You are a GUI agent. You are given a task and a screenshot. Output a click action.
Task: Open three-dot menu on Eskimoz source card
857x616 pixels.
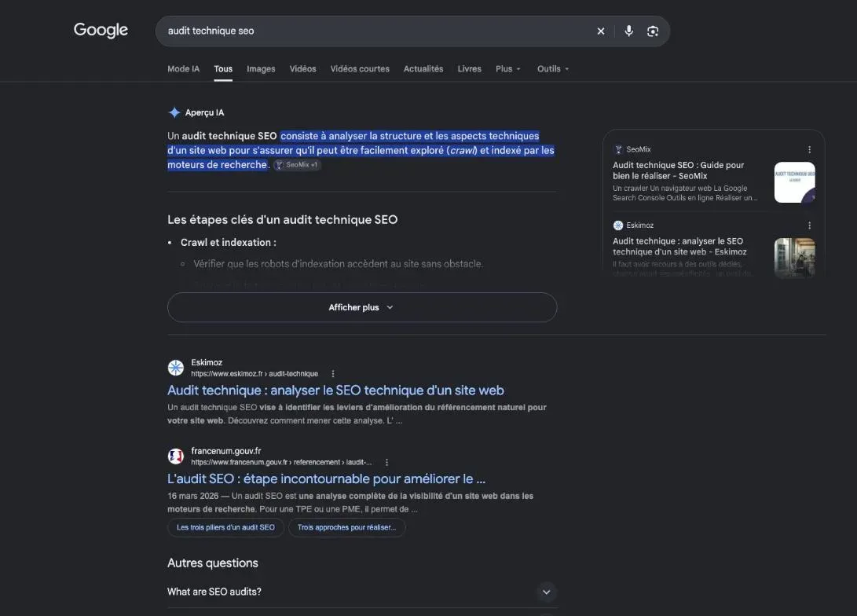pyautogui.click(x=809, y=225)
